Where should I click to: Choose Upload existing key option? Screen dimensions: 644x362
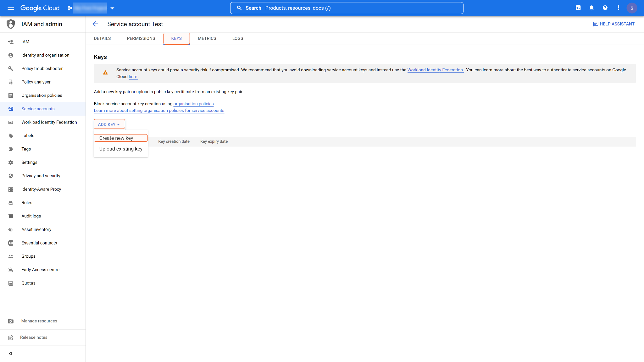[x=121, y=149]
